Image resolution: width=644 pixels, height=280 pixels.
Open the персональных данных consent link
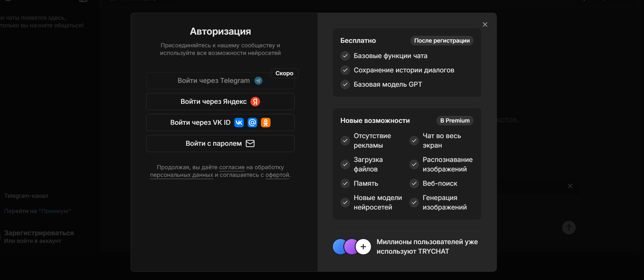182,175
